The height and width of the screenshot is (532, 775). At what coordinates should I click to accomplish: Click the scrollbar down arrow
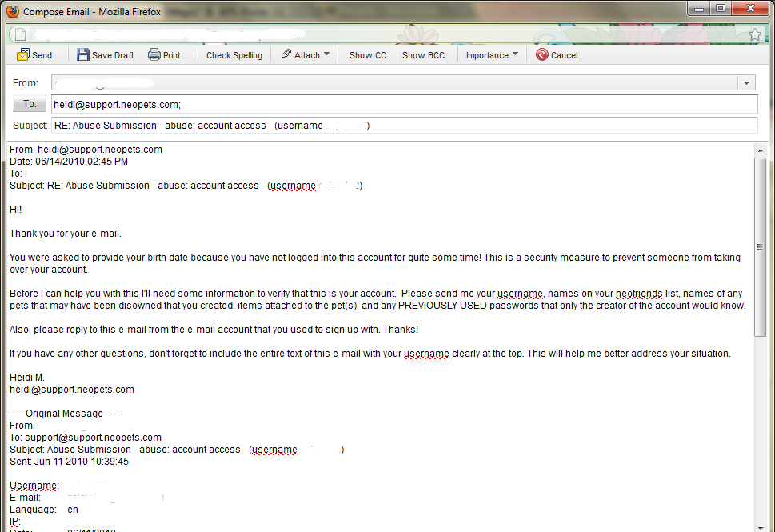click(x=760, y=527)
